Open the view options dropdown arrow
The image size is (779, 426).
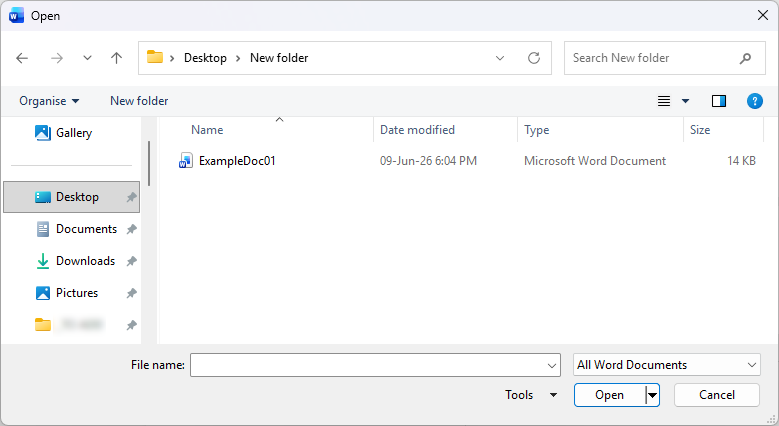[686, 101]
